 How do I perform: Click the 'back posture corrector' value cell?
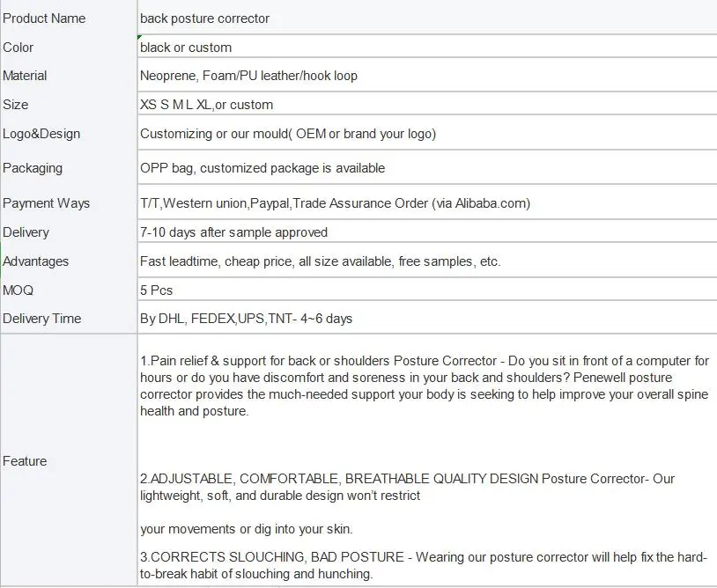[204, 18]
